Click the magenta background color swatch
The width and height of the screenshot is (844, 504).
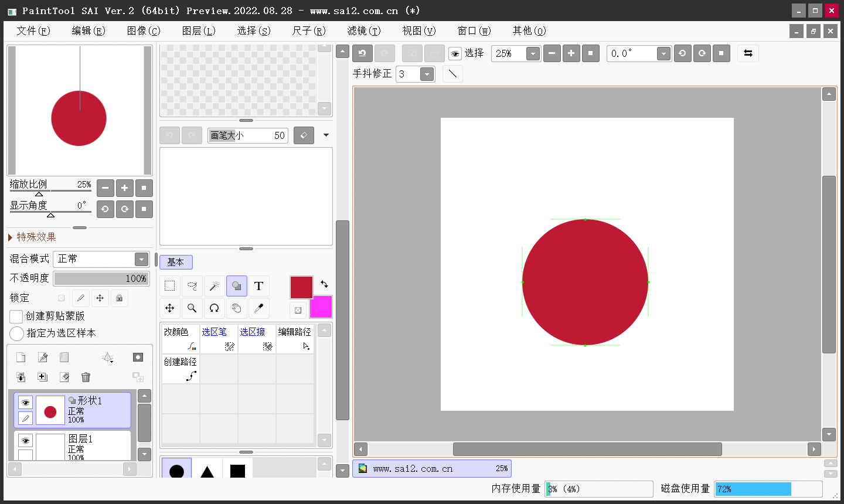tap(321, 307)
